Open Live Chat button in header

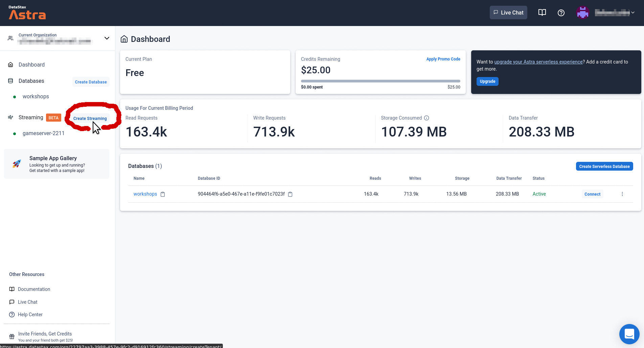pos(508,13)
